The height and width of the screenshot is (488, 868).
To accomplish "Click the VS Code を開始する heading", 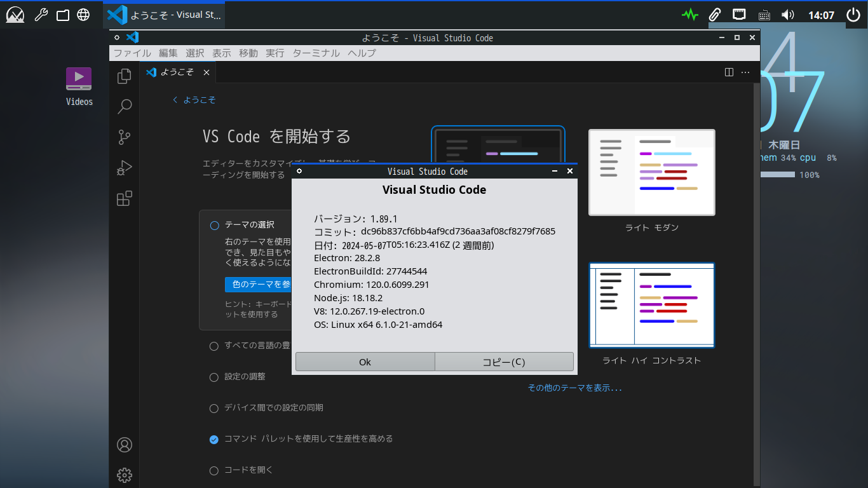I will 276,137.
